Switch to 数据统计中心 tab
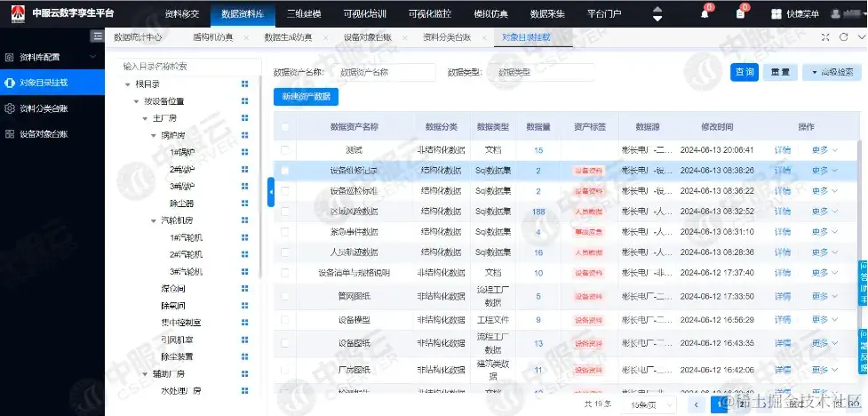868x416 pixels. coord(138,37)
